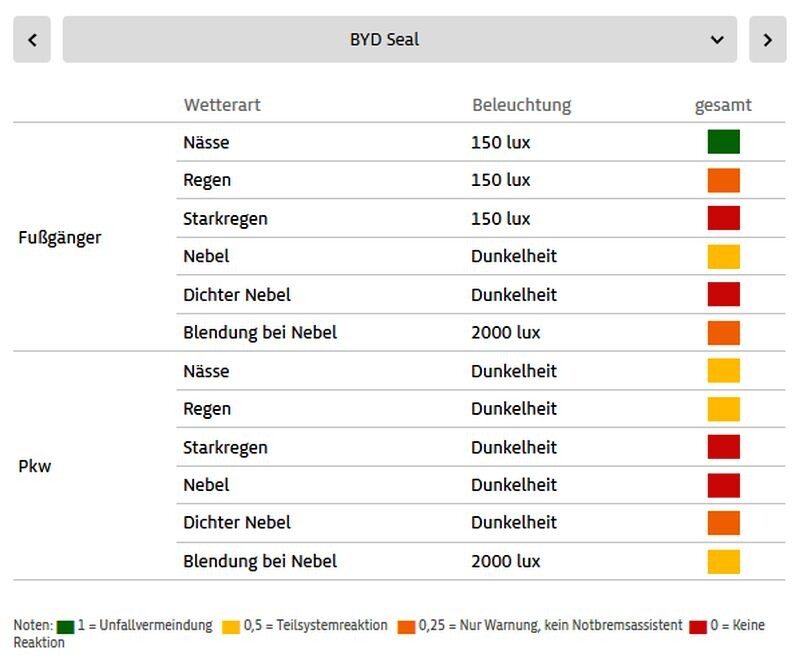
Task: Click green swatch for Fußgänger Nässe
Action: pyautogui.click(x=723, y=142)
